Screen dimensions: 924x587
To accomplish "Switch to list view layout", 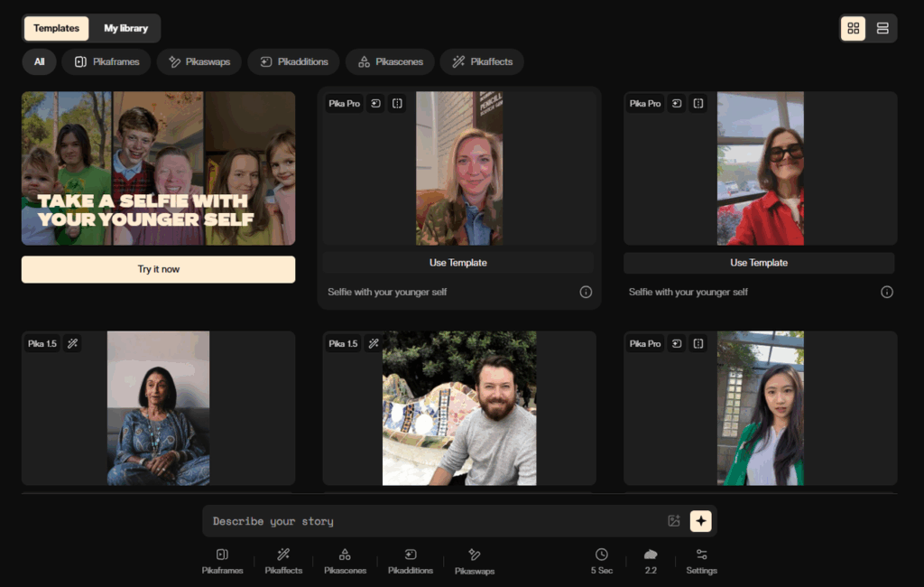I will 882,28.
